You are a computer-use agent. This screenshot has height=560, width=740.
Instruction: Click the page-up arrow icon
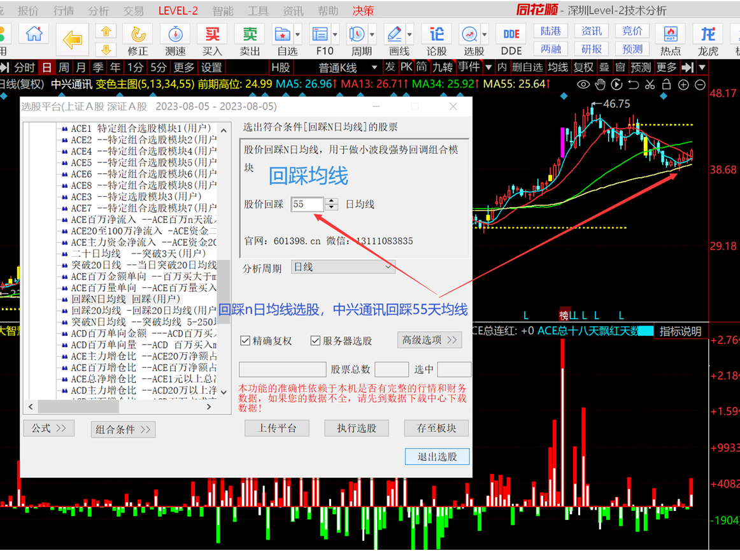pos(106,32)
